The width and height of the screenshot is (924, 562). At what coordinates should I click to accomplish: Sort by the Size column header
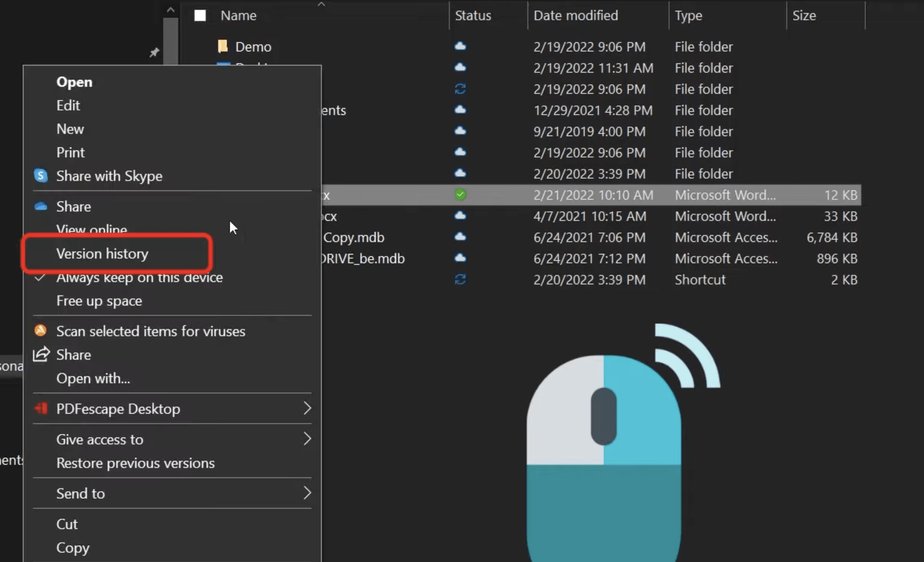[x=804, y=16]
